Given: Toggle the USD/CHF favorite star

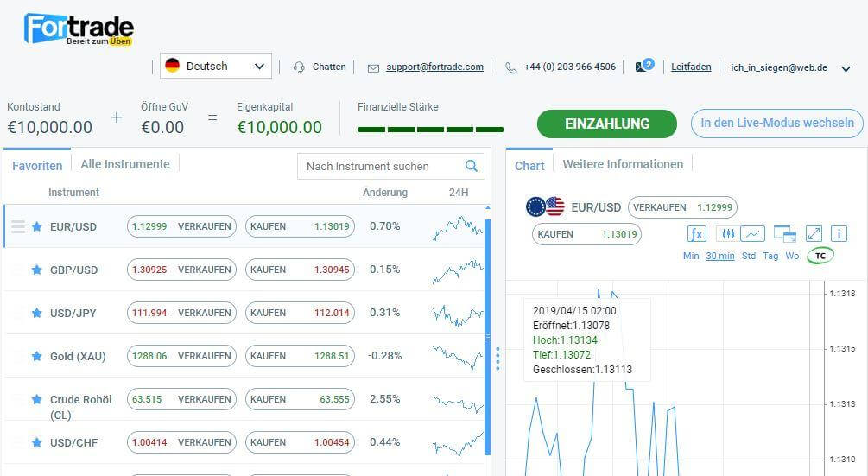Looking at the screenshot, I should [36, 442].
